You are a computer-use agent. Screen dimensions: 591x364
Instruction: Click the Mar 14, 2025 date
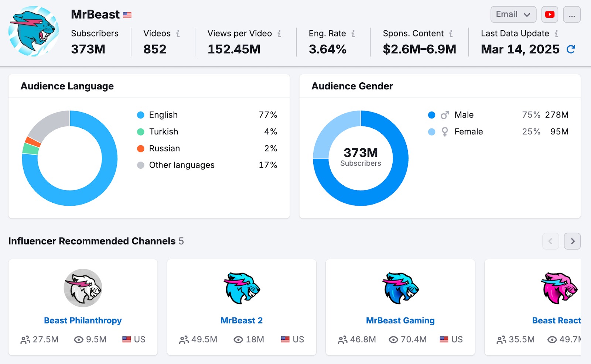(520, 49)
